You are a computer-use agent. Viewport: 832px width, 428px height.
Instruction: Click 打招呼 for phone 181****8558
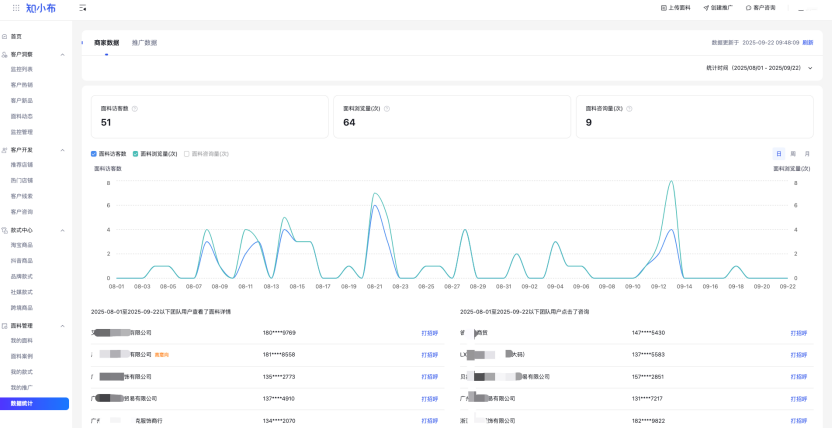(430, 355)
